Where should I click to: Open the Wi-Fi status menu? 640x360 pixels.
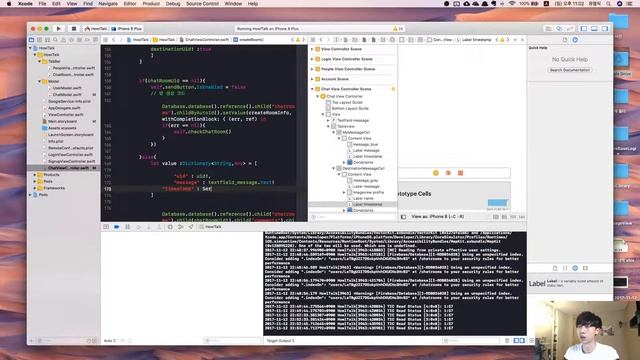pos(511,4)
